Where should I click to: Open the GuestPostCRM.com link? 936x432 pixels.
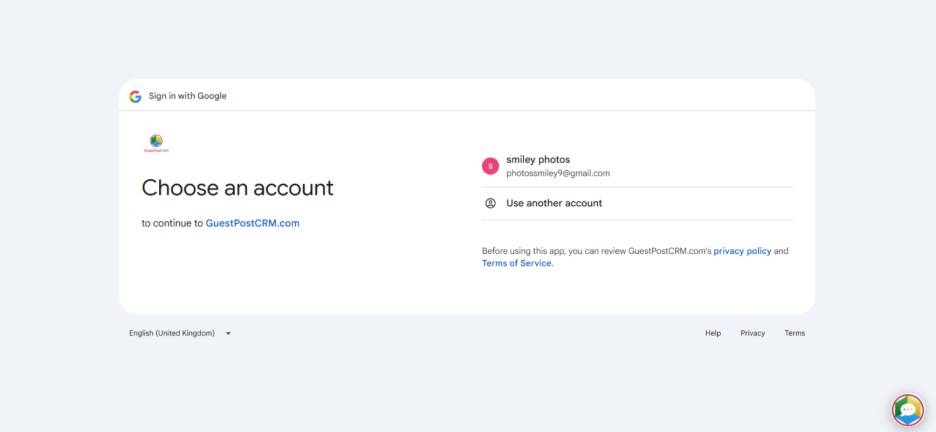[x=252, y=223]
